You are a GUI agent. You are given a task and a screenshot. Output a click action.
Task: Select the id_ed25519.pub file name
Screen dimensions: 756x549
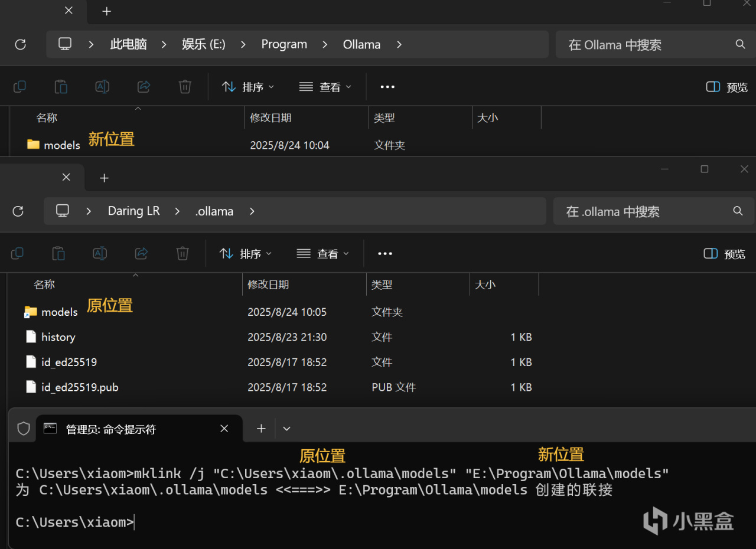click(x=80, y=387)
